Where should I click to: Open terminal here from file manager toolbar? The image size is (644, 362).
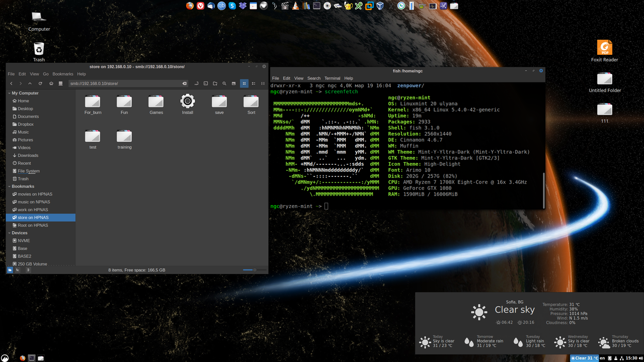click(206, 83)
